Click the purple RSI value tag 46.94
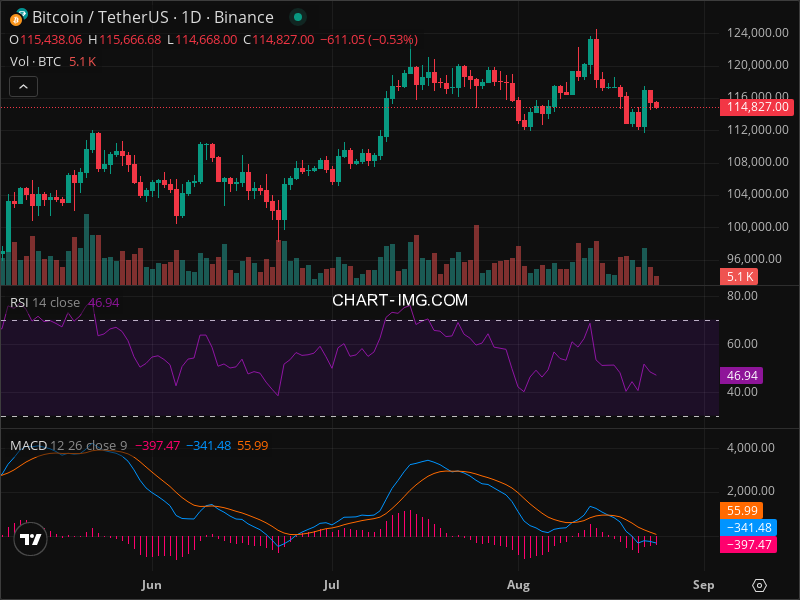This screenshot has width=800, height=600. (x=741, y=376)
